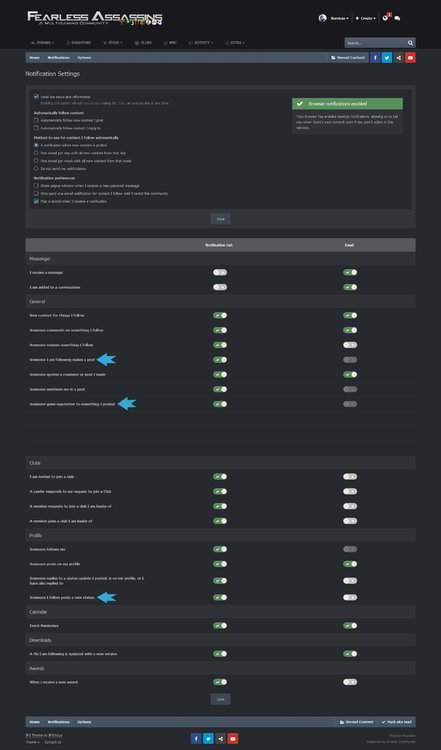Click the Save button below notification preferences
This screenshot has height=750, width=441.
(x=220, y=219)
